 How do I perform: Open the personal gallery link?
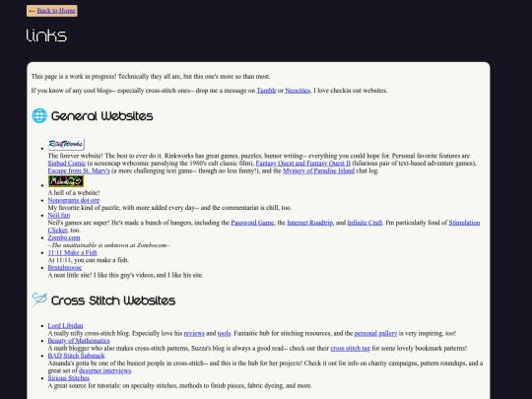click(375, 333)
